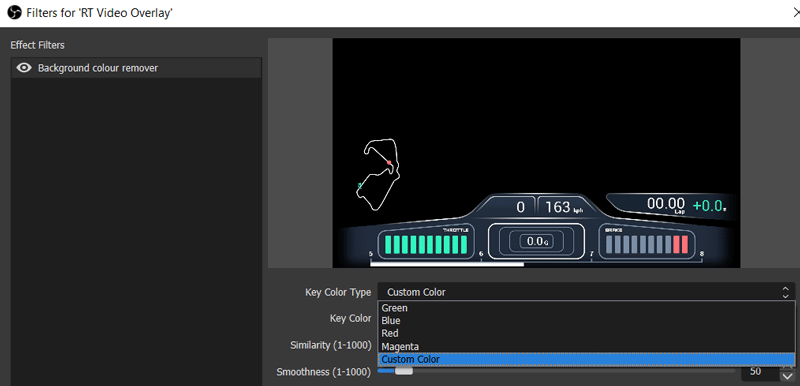Select the highlighted Custom Color option
Image resolution: width=800 pixels, height=386 pixels.
click(586, 359)
